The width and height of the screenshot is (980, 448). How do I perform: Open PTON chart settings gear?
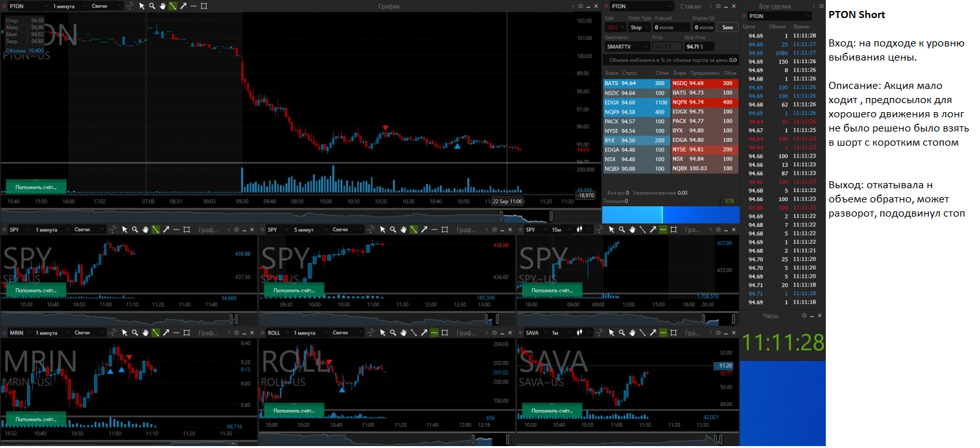pyautogui.click(x=581, y=6)
